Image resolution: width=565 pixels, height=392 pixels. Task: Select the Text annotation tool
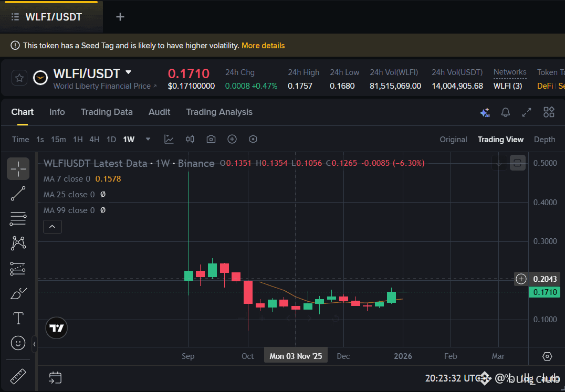click(x=18, y=318)
